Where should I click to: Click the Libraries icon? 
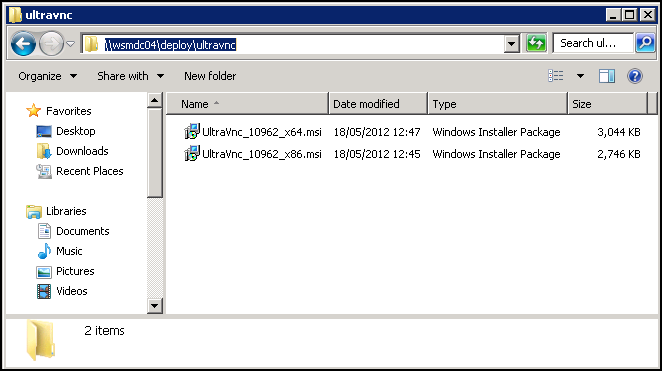tap(34, 211)
